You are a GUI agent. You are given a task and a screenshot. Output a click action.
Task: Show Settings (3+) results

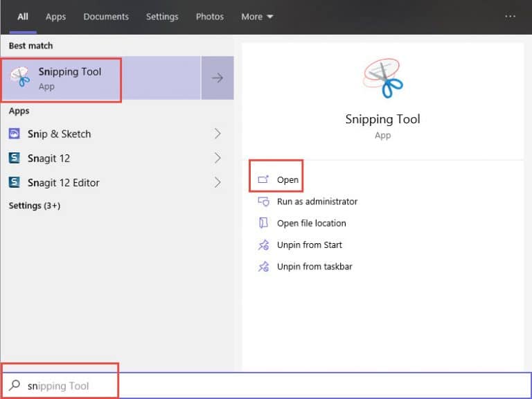(34, 206)
